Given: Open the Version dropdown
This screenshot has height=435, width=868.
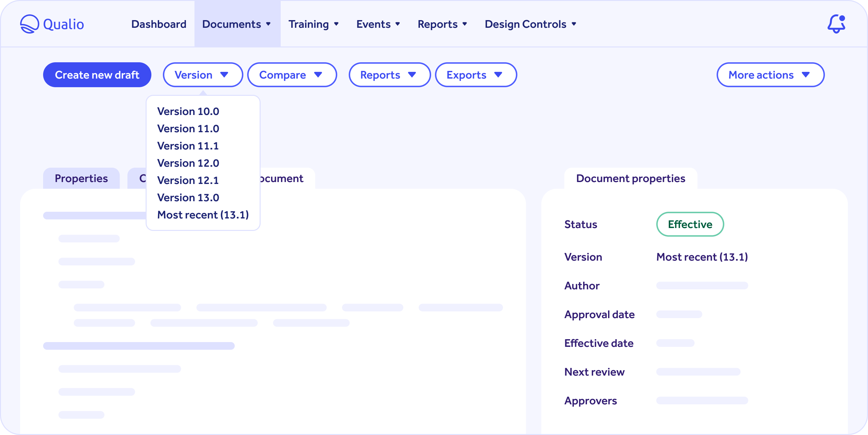Looking at the screenshot, I should pyautogui.click(x=202, y=75).
